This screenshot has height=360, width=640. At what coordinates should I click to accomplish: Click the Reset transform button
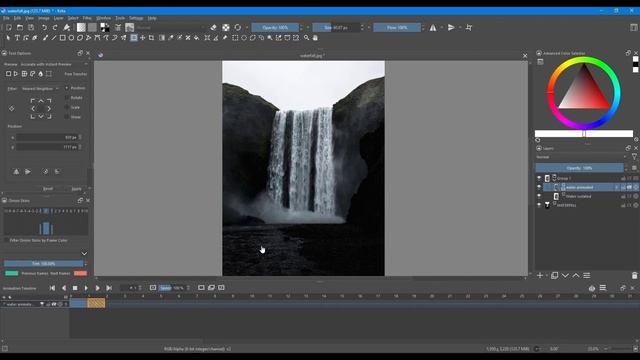coord(48,189)
